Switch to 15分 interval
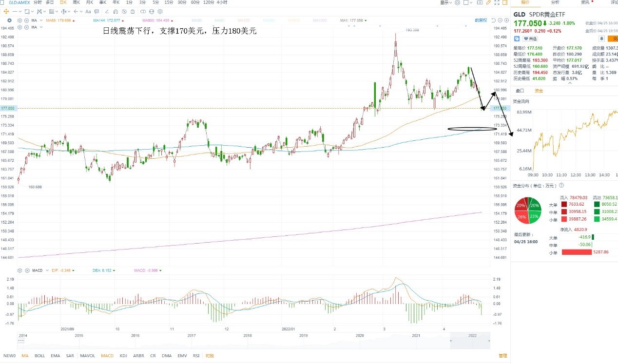The height and width of the screenshot is (364, 618). (169, 2)
